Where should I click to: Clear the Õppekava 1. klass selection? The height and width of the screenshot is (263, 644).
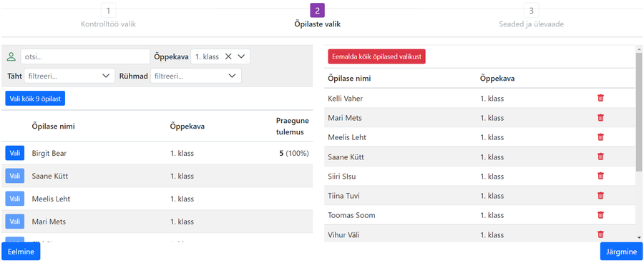pos(228,56)
